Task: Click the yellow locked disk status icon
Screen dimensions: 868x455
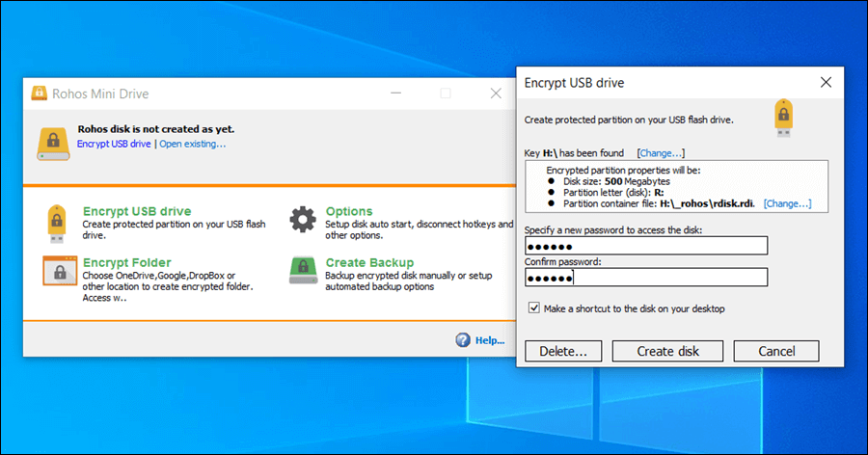Action: [x=53, y=144]
